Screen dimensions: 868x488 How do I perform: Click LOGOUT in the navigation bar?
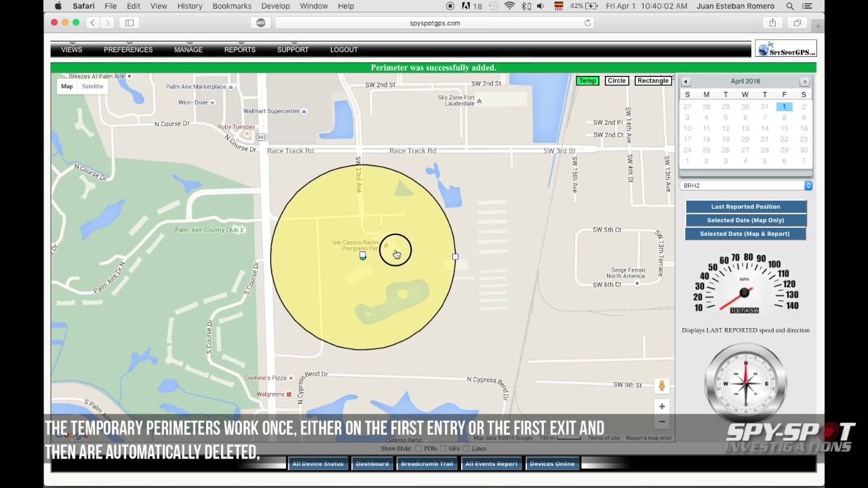pyautogui.click(x=344, y=49)
